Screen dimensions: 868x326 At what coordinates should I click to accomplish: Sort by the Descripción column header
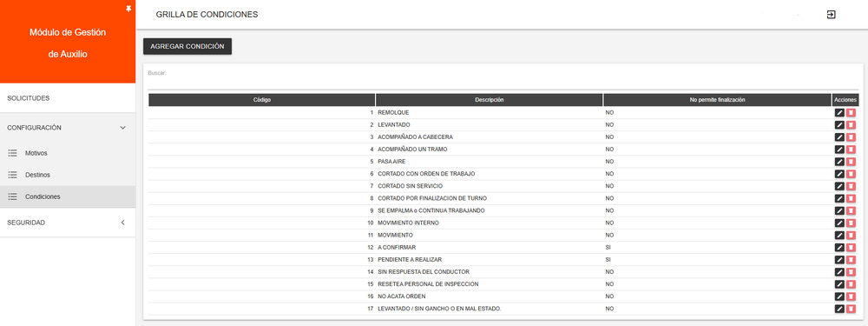(490, 100)
